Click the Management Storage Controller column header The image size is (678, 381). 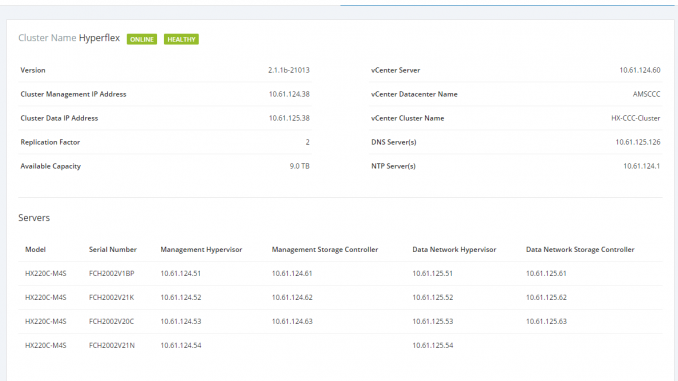tap(325, 250)
